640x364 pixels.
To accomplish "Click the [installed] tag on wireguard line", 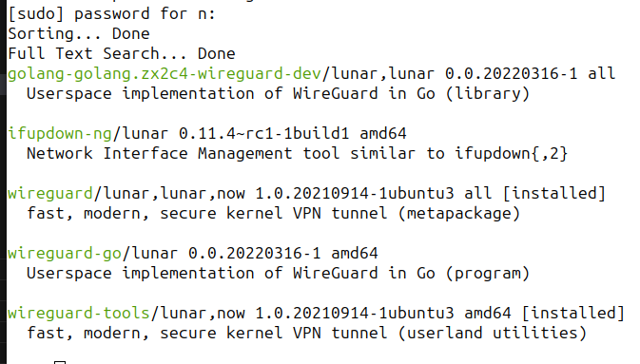I will tap(554, 193).
